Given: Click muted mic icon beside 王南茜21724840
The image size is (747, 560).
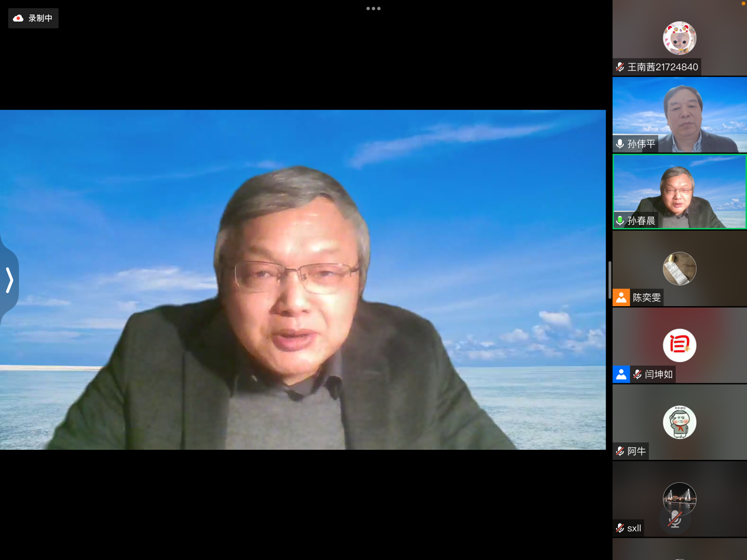Looking at the screenshot, I should pos(620,67).
